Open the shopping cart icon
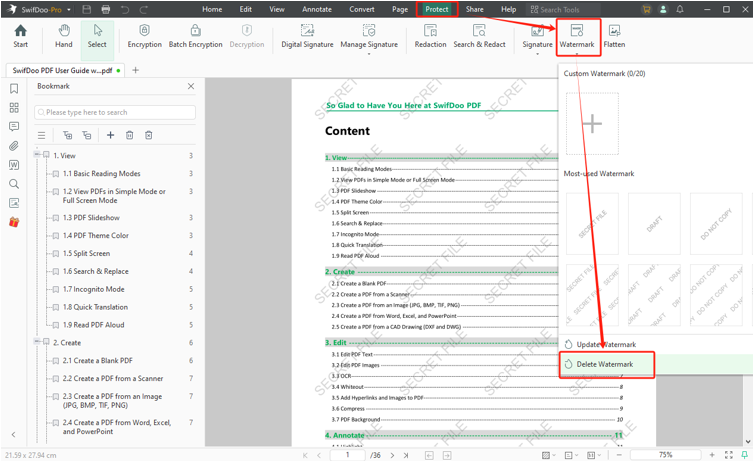753x461 pixels. click(646, 9)
